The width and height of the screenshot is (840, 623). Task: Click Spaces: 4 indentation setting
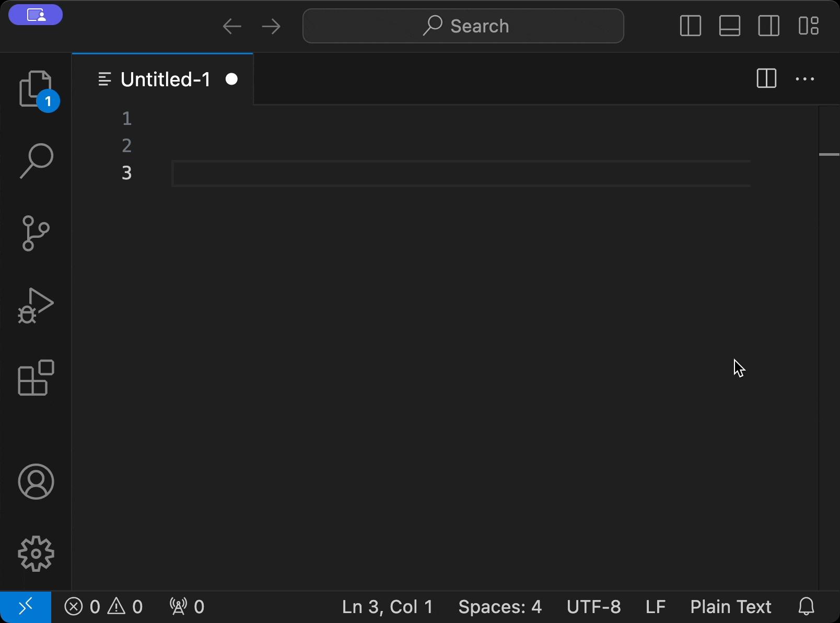499,607
